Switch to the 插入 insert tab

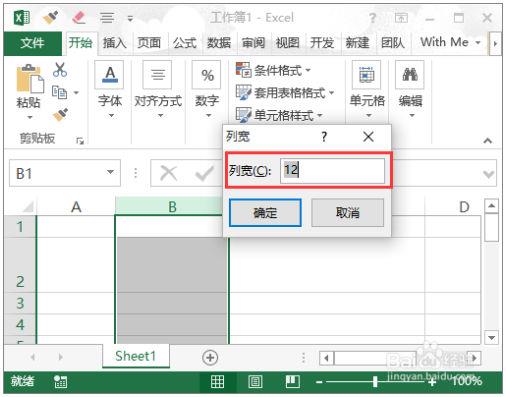115,43
